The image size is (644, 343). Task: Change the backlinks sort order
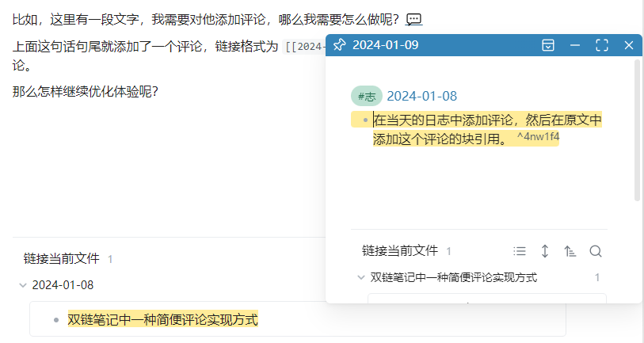pos(570,251)
